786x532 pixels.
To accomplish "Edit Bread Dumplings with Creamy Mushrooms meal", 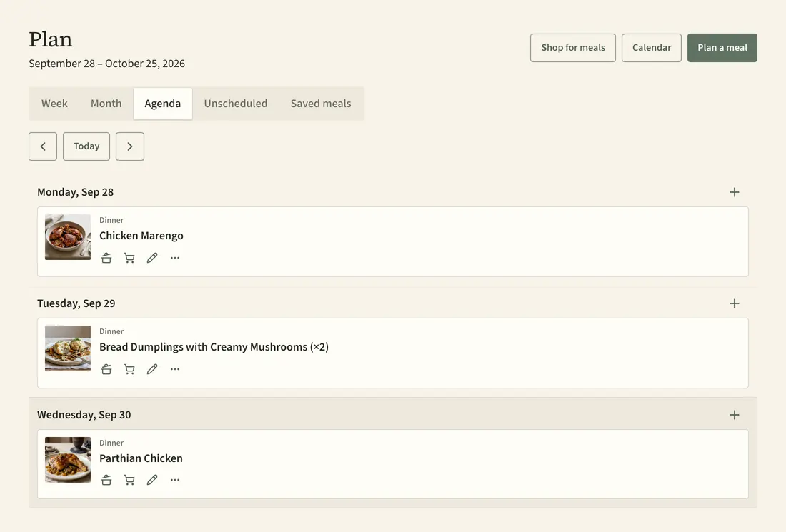I will (152, 369).
